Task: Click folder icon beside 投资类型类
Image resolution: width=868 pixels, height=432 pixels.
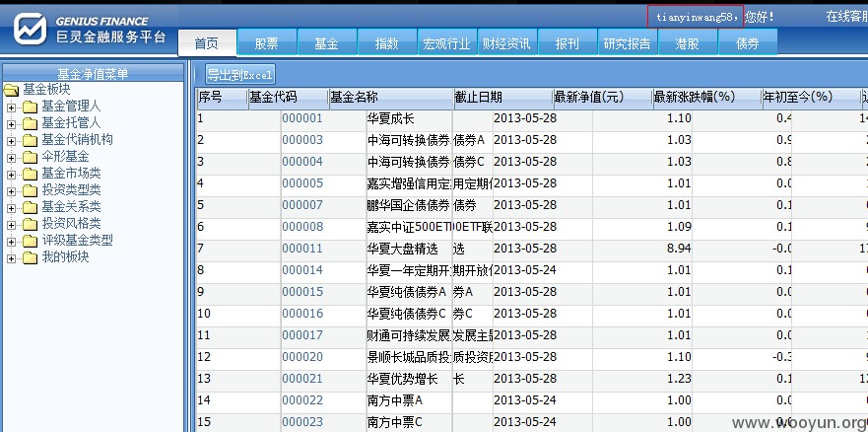Action: pos(30,190)
